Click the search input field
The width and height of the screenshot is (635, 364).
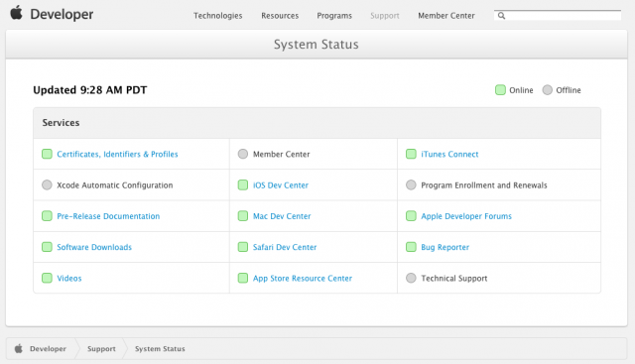pos(558,16)
